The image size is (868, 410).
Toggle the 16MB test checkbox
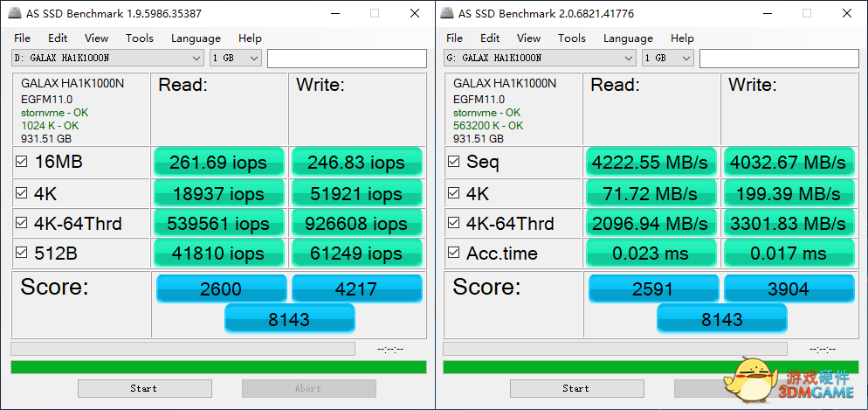[x=22, y=163]
